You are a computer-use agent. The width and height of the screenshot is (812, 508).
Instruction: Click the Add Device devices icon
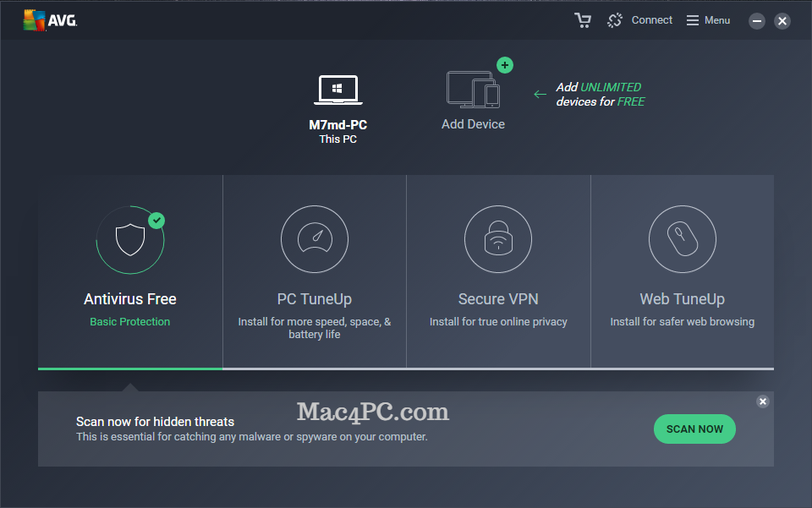[473, 90]
